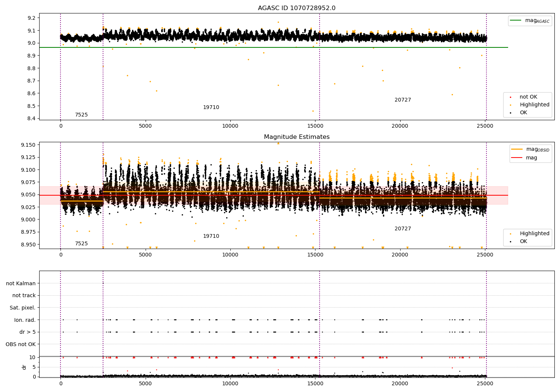560x392 pixels.
Task: Click the 10 tick label on the dr axis
Action: (32, 357)
